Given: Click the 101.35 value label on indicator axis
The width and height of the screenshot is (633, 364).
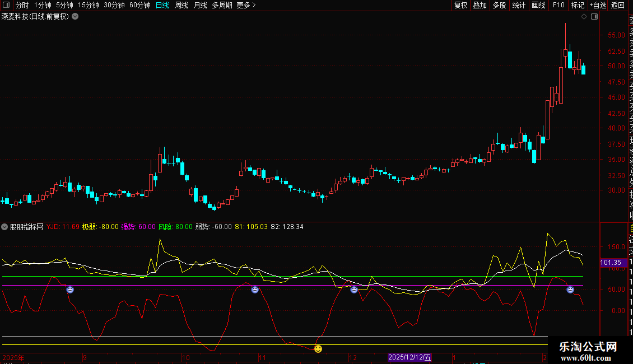Looking at the screenshot, I should point(610,263).
